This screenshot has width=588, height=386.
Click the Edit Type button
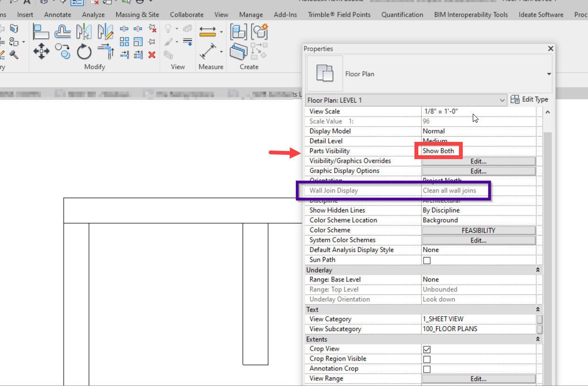click(x=529, y=99)
